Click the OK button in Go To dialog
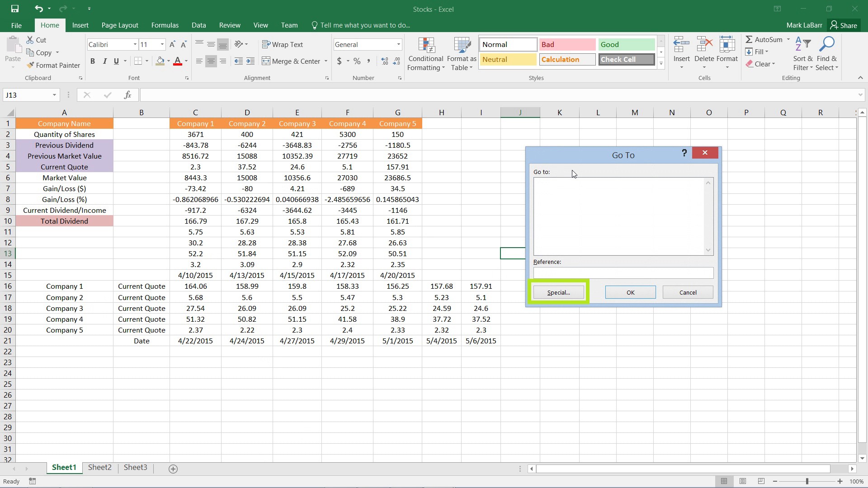 coord(631,292)
